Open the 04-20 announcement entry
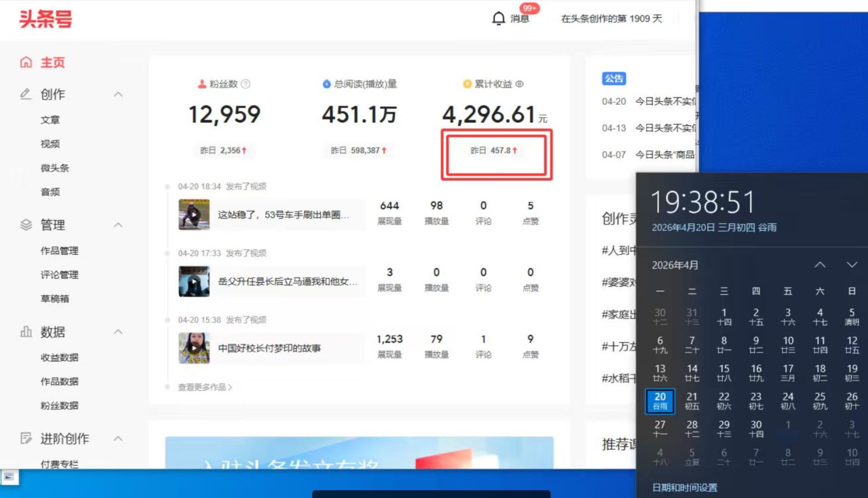The height and width of the screenshot is (498, 868). point(649,101)
